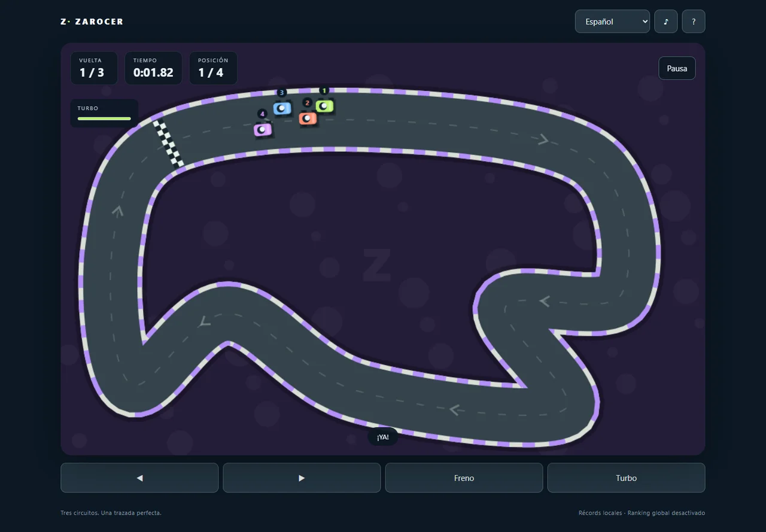Click the Pausa button

677,68
